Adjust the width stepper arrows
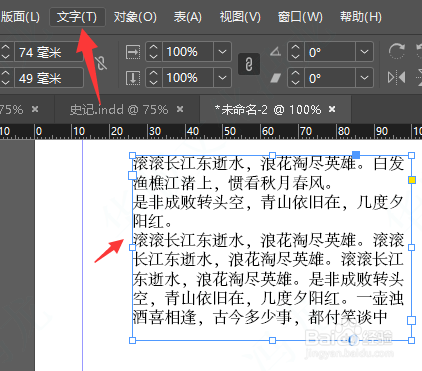 (x=6, y=52)
